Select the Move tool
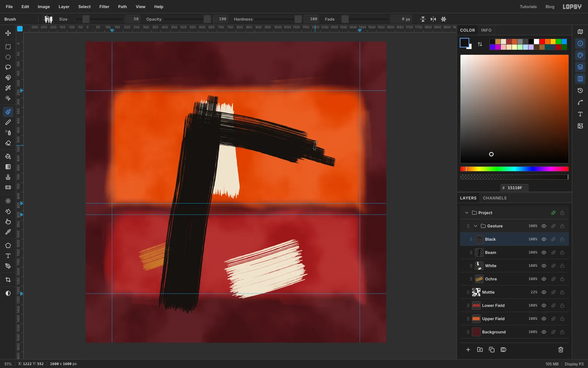The width and height of the screenshot is (588, 368). (8, 33)
